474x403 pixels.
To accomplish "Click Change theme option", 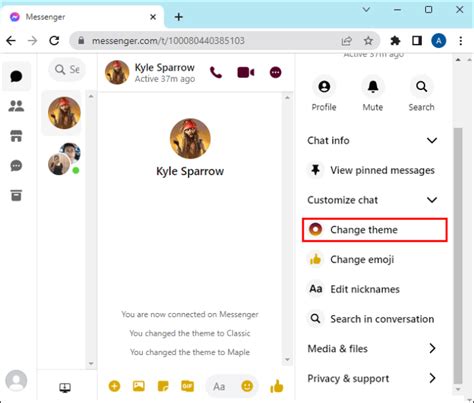I will (x=374, y=230).
